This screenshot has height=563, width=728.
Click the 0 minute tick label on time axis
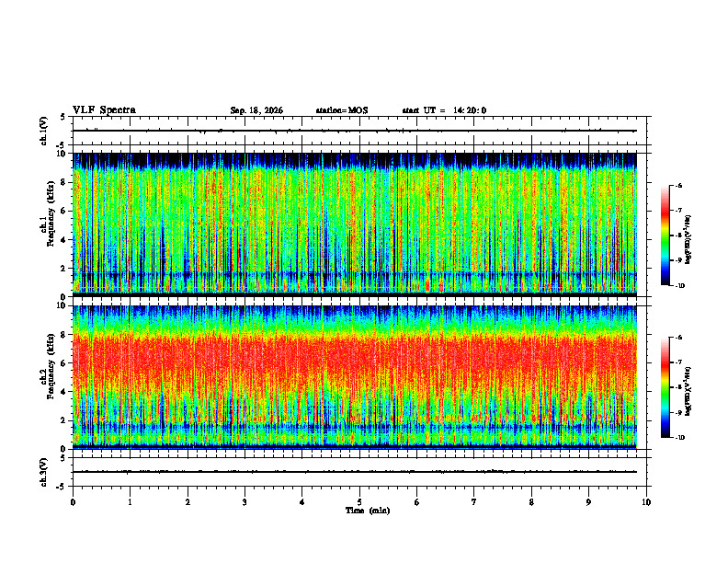click(x=73, y=502)
